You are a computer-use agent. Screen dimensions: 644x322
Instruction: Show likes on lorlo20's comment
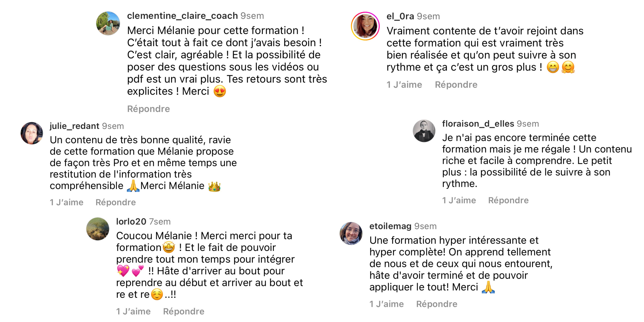pos(133,311)
